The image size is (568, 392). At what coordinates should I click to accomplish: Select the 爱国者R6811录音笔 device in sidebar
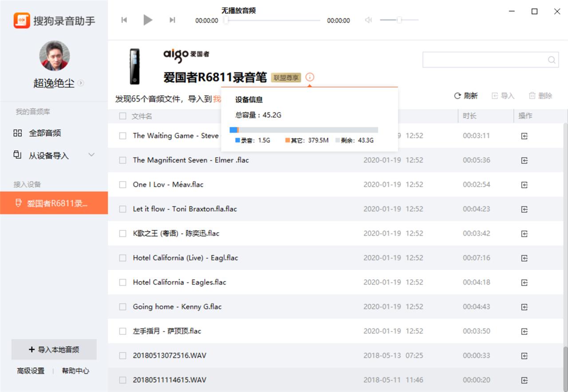pos(53,203)
